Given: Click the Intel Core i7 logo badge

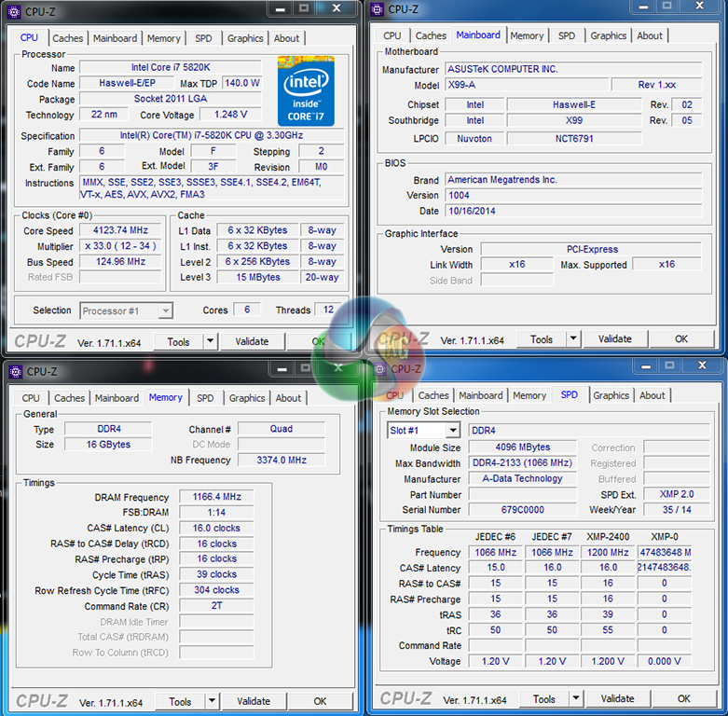Looking at the screenshot, I should pos(306,91).
